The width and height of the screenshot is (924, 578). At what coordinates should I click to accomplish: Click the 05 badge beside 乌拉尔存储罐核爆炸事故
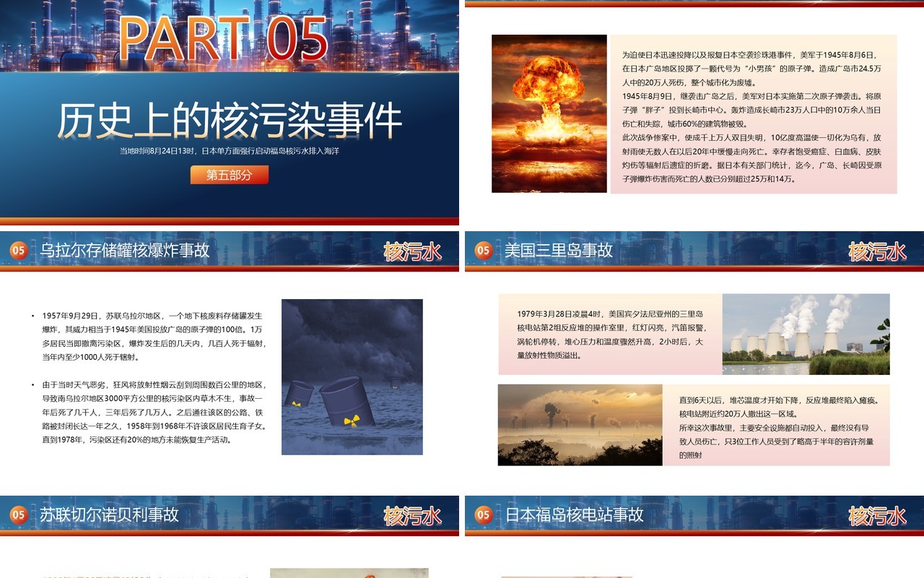19,251
